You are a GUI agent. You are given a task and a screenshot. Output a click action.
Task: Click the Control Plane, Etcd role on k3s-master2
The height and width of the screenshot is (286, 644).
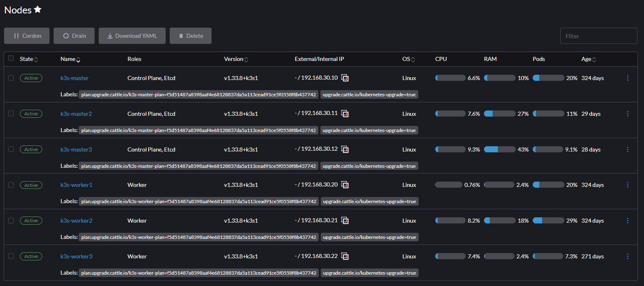point(151,114)
